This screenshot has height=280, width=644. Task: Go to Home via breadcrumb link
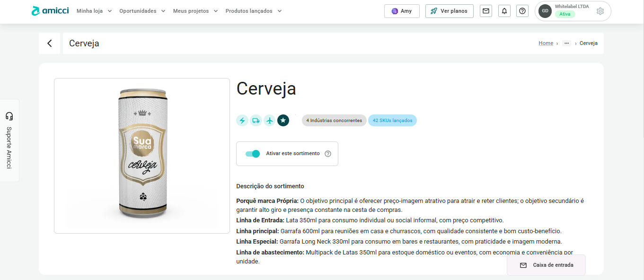click(x=546, y=43)
